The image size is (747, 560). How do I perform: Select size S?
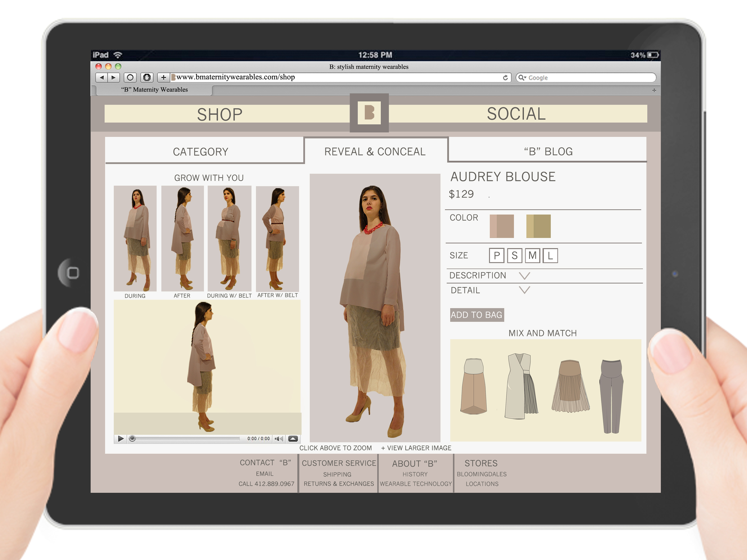point(514,256)
